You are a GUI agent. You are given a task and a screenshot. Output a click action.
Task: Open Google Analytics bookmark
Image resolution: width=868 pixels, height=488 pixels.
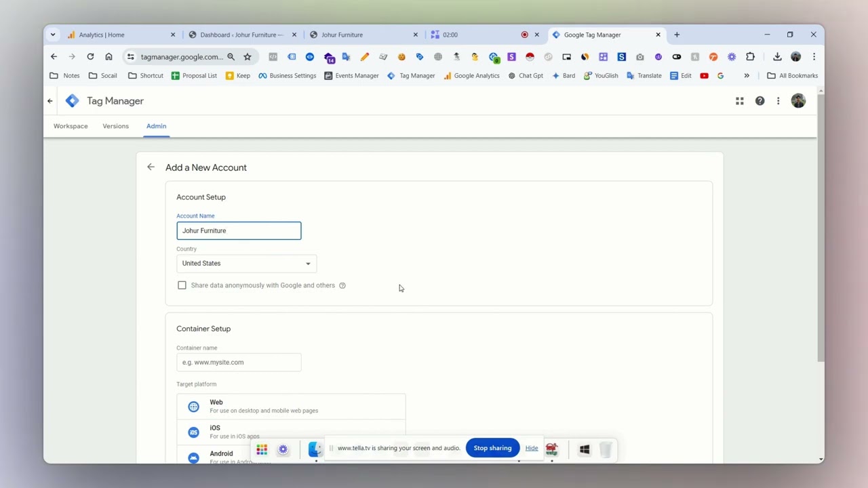[x=471, y=76]
